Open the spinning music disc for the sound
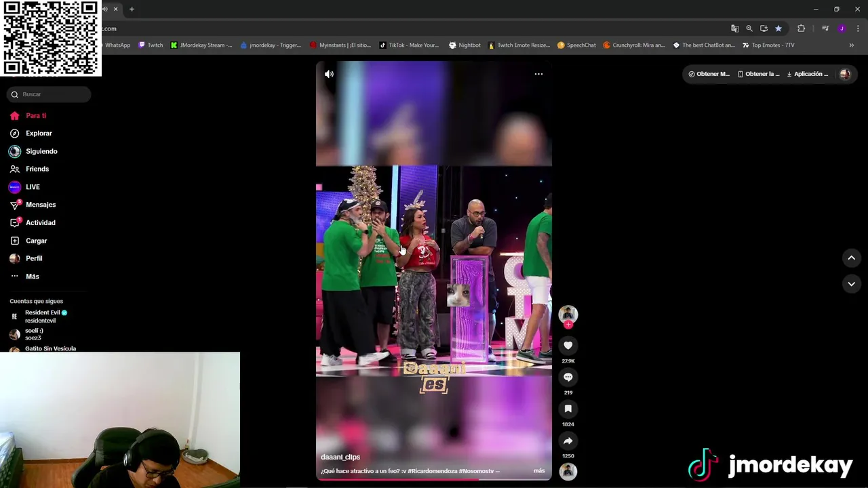 pos(568,471)
